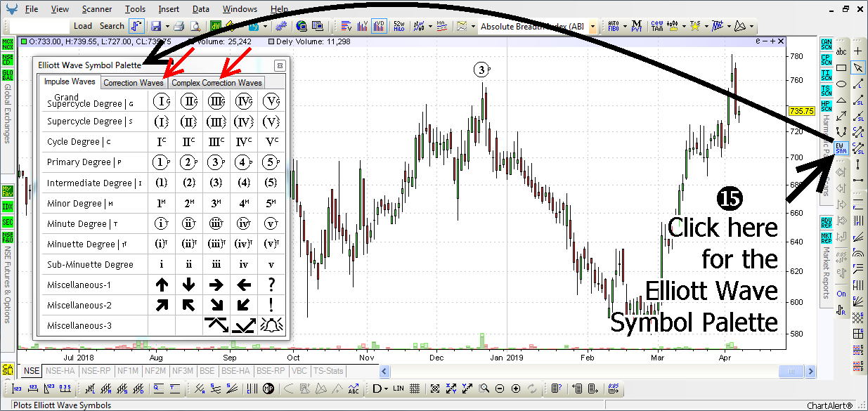Screen dimensions: 868x411
Task: Click the ADV REP report icon
Action: [826, 223]
